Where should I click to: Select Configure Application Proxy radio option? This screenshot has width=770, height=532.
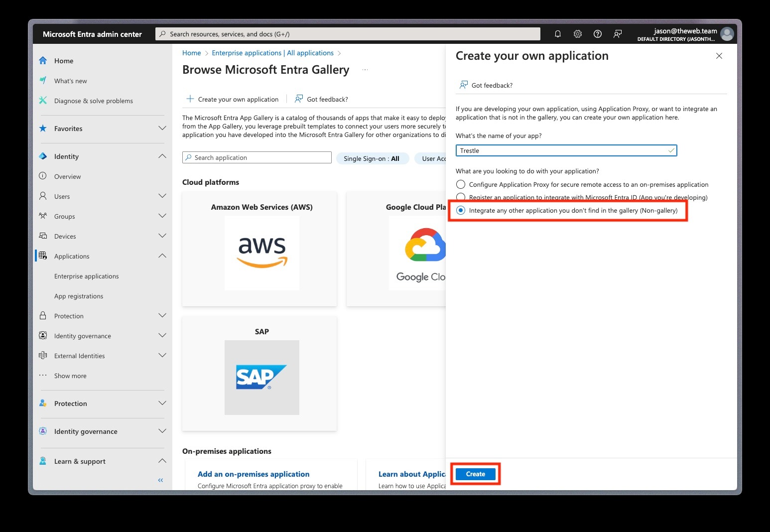[x=461, y=184]
